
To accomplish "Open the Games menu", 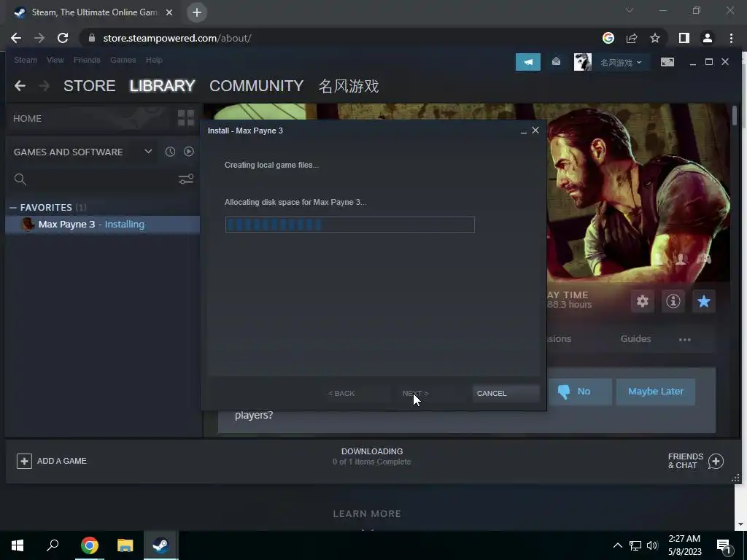I will coord(123,60).
